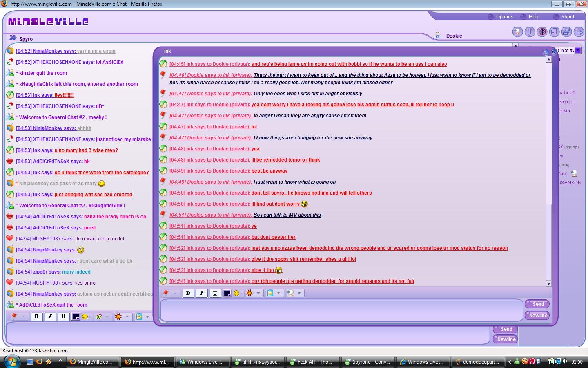The height and width of the screenshot is (368, 588).
Task: Click NinjaMonkey's 'yerr n im a virgin' message
Action: point(96,51)
